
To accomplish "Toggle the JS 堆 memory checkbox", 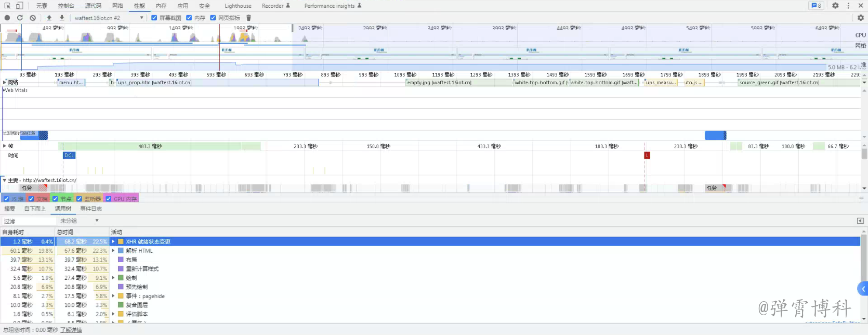I will [6, 199].
